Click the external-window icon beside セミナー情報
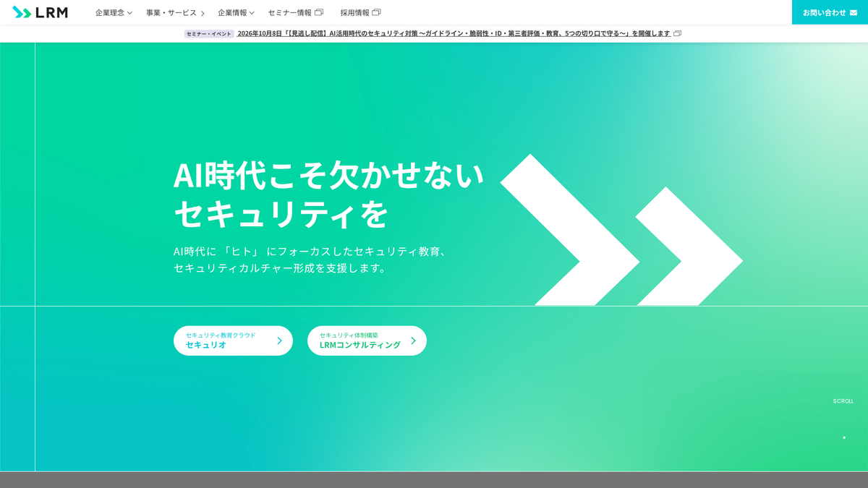This screenshot has width=868, height=488. (x=319, y=12)
